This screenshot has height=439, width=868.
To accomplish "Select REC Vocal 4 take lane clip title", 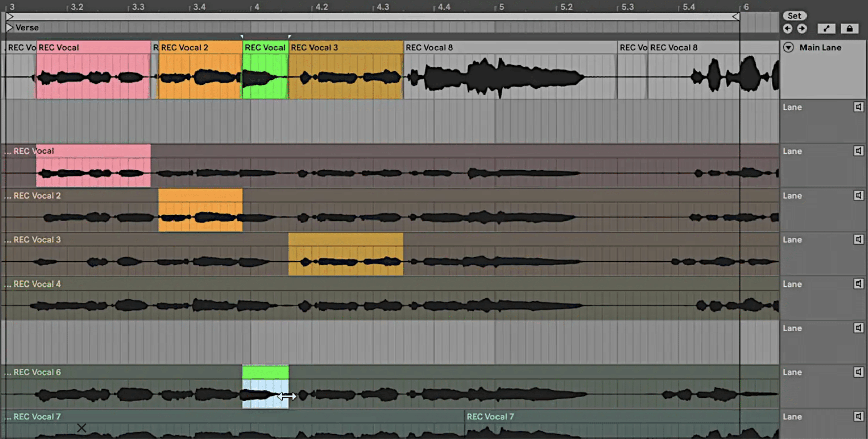I will pyautogui.click(x=37, y=284).
